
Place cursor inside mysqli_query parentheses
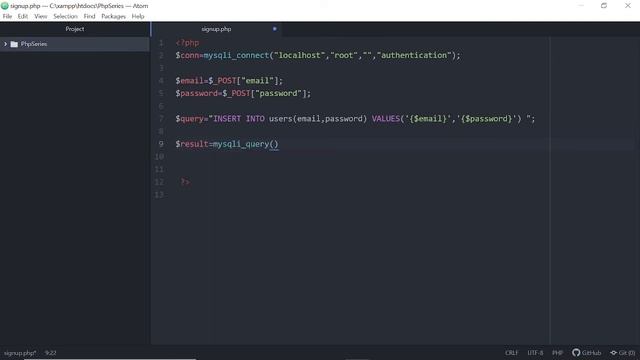point(274,144)
